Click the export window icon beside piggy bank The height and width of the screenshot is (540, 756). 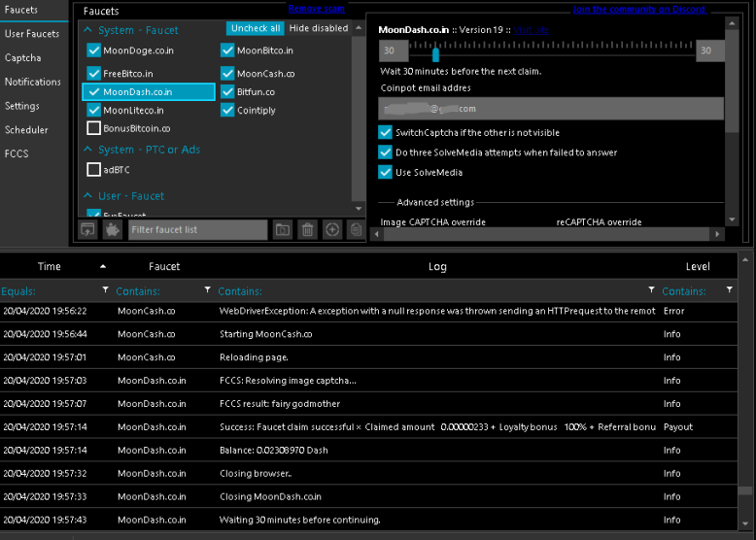click(88, 230)
